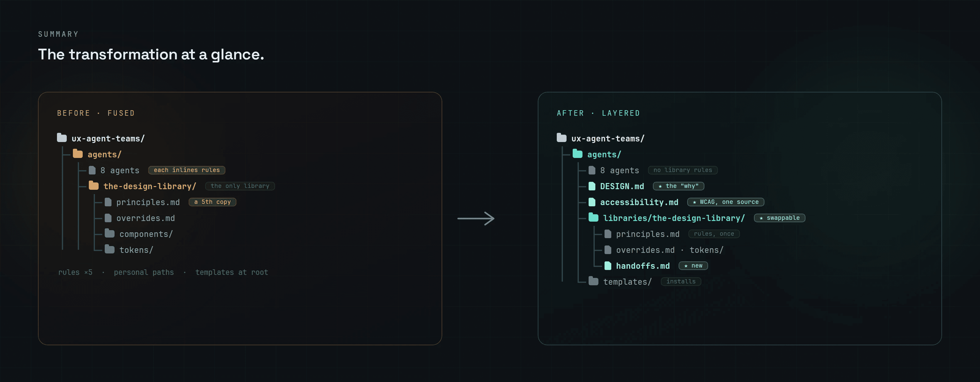Click the teal libraries/the-design-library/ folder icon
The height and width of the screenshot is (382, 980).
[x=594, y=217]
